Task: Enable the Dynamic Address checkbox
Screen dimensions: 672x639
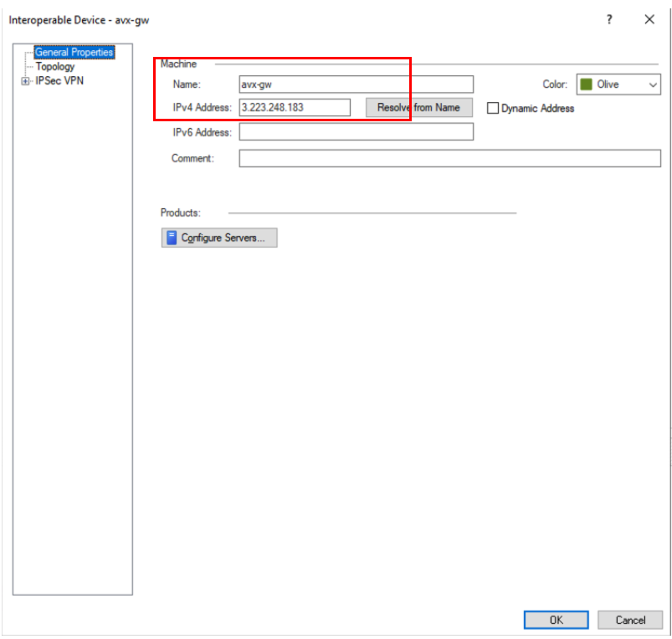Action: [493, 108]
